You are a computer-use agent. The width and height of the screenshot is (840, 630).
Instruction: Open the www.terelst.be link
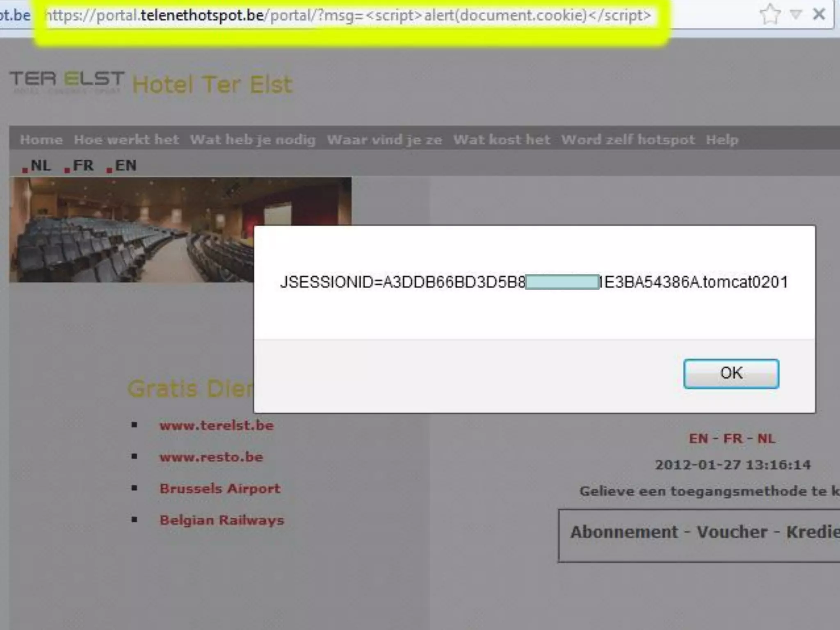point(217,425)
